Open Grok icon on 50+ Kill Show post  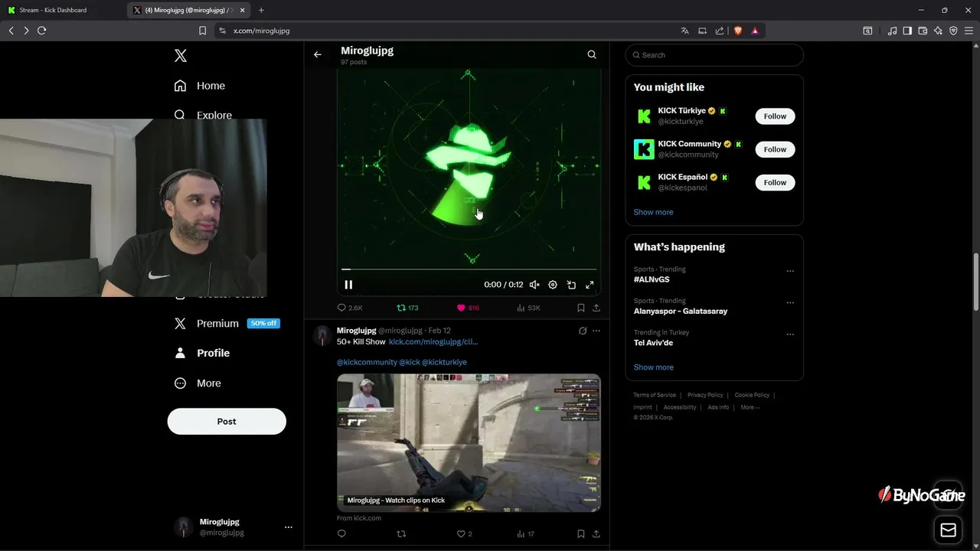pos(583,331)
